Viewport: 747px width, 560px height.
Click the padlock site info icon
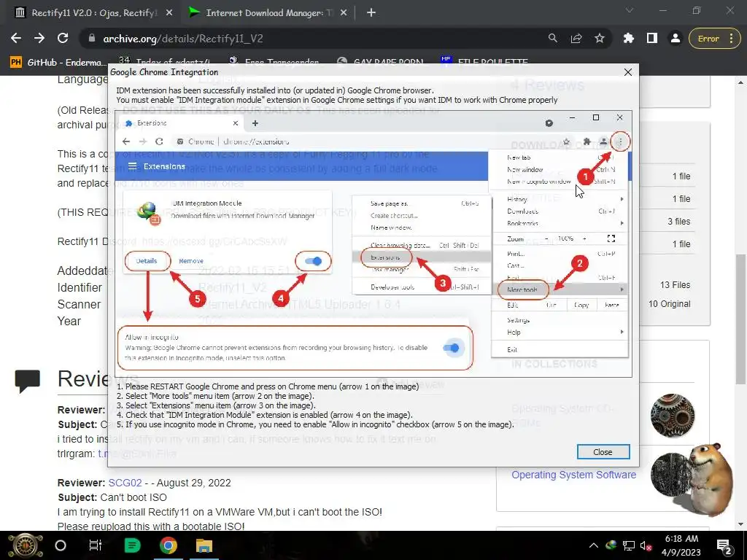click(91, 39)
